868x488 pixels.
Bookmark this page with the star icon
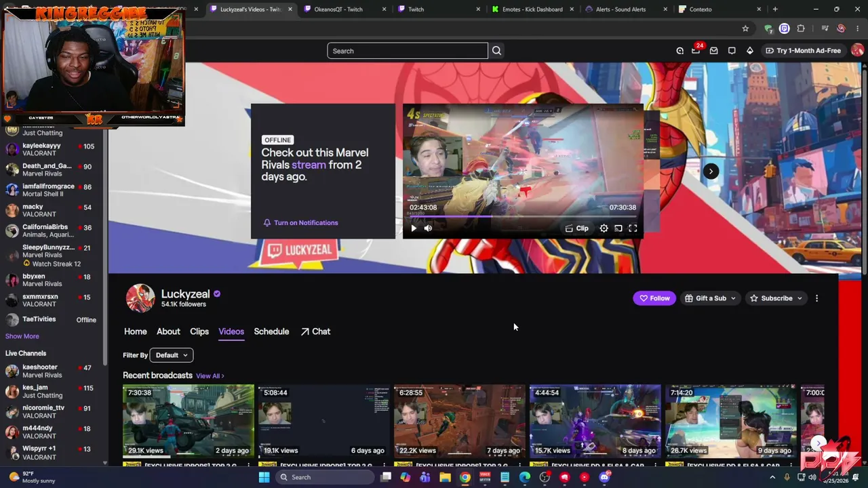click(x=745, y=28)
